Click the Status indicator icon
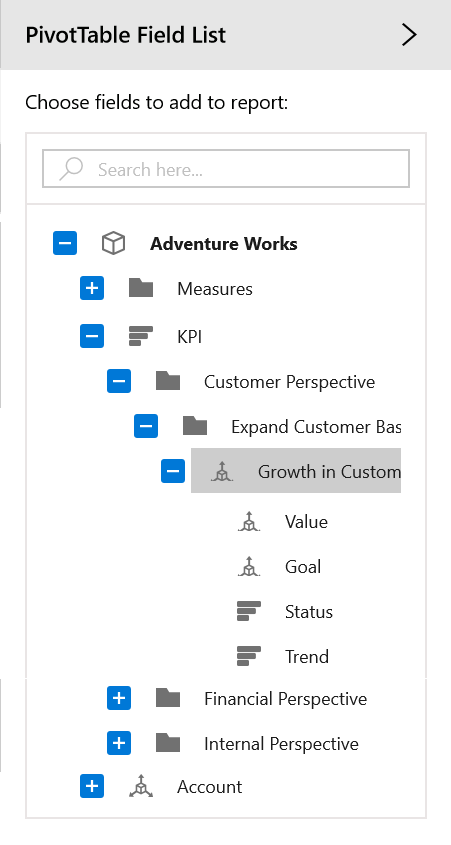Viewport: 451px width, 845px height. point(248,611)
